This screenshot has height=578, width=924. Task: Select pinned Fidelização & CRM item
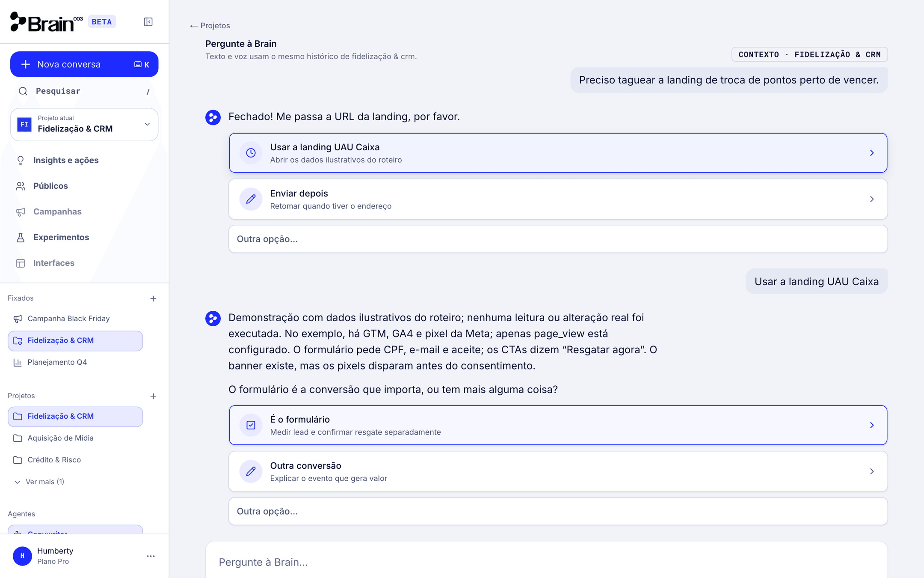click(75, 341)
